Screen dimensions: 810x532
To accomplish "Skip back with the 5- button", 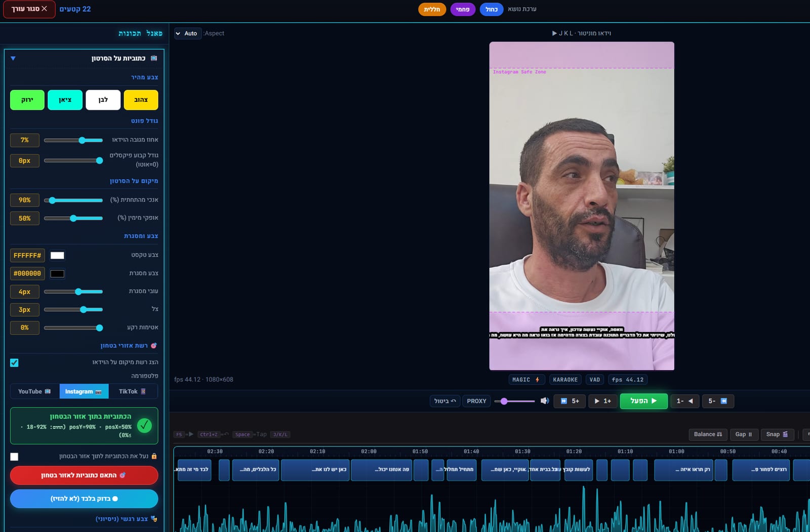I will (x=718, y=401).
